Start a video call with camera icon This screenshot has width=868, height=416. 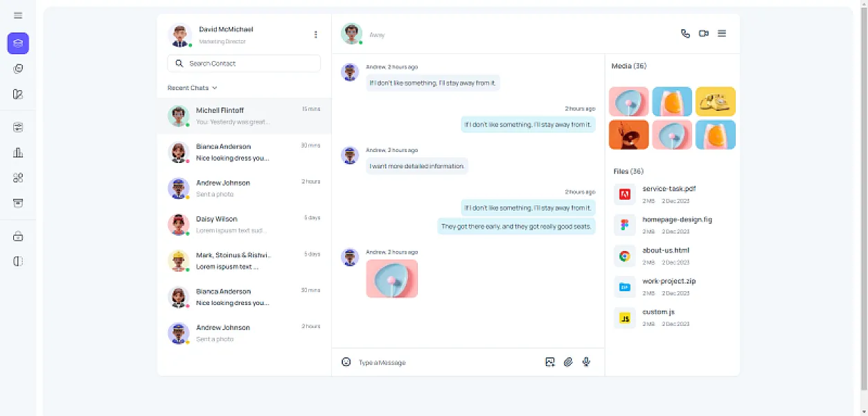(x=703, y=33)
